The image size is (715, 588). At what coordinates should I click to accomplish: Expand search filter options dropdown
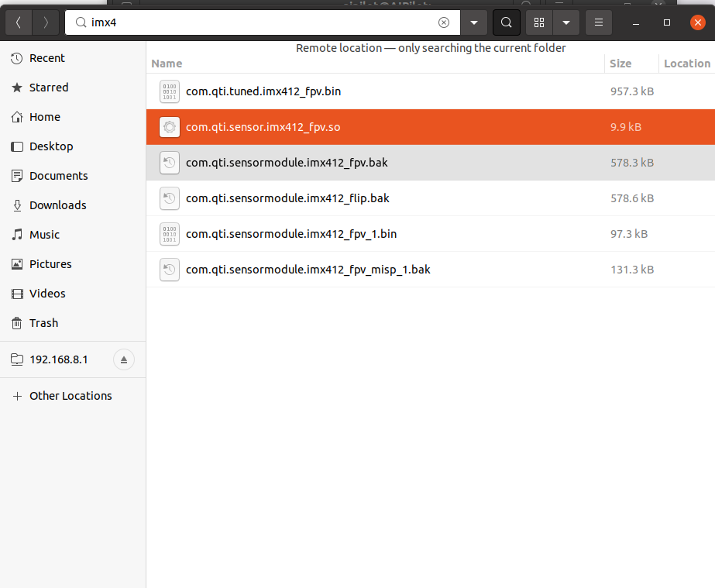(x=474, y=23)
